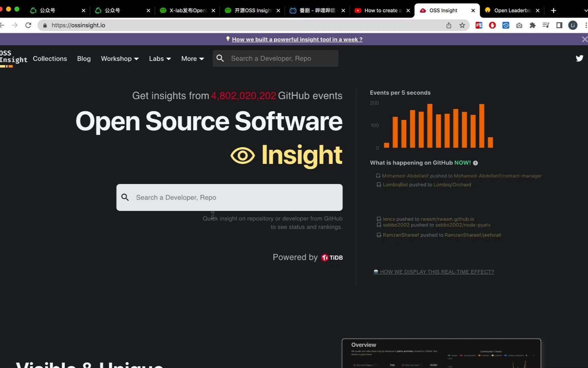Image resolution: width=588 pixels, height=368 pixels.
Task: Bookmark this page with the star icon
Action: click(462, 25)
